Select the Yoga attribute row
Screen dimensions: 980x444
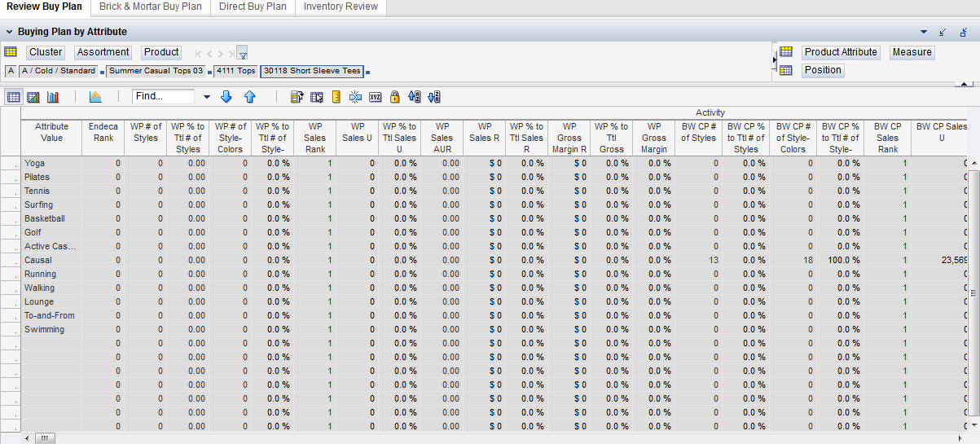[51, 163]
